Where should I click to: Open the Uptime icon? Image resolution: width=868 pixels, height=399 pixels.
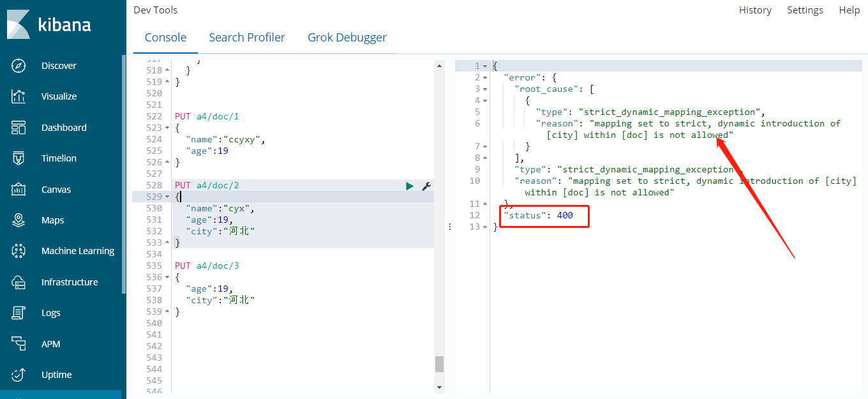[x=19, y=375]
